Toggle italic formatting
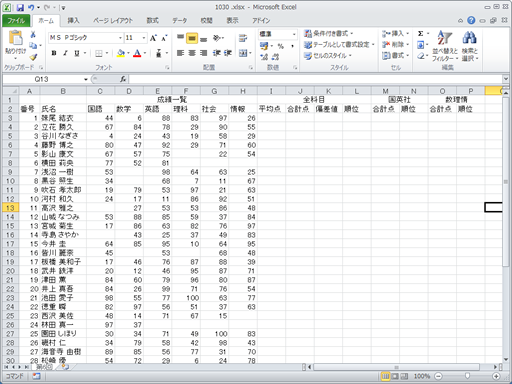The height and width of the screenshot is (384, 512). pyautogui.click(x=65, y=53)
